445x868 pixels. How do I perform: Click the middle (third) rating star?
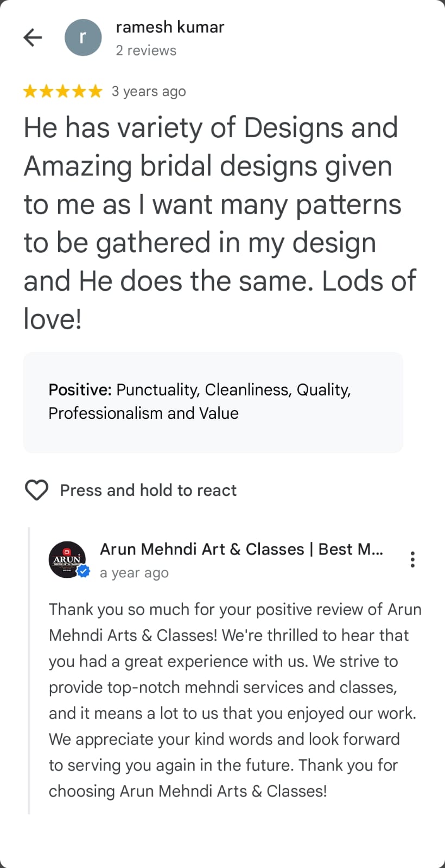point(63,91)
